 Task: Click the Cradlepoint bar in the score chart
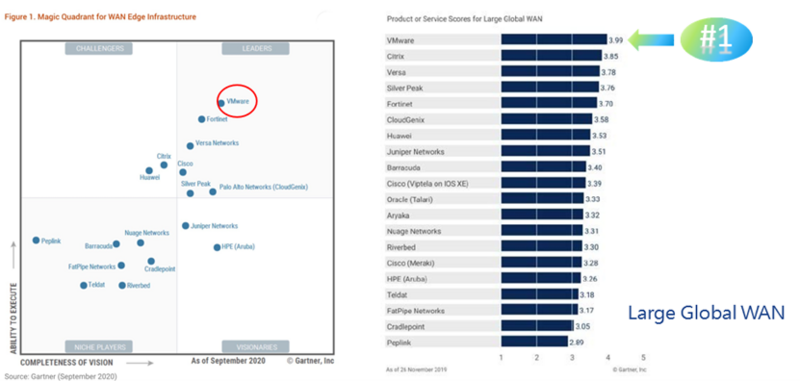point(537,325)
